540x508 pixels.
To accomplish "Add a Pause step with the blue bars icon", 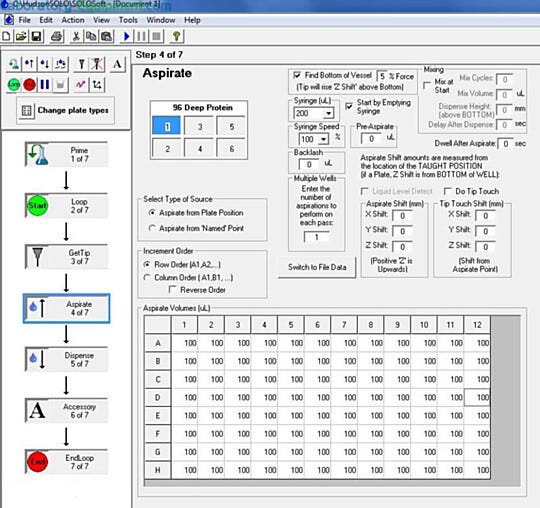I will point(44,84).
